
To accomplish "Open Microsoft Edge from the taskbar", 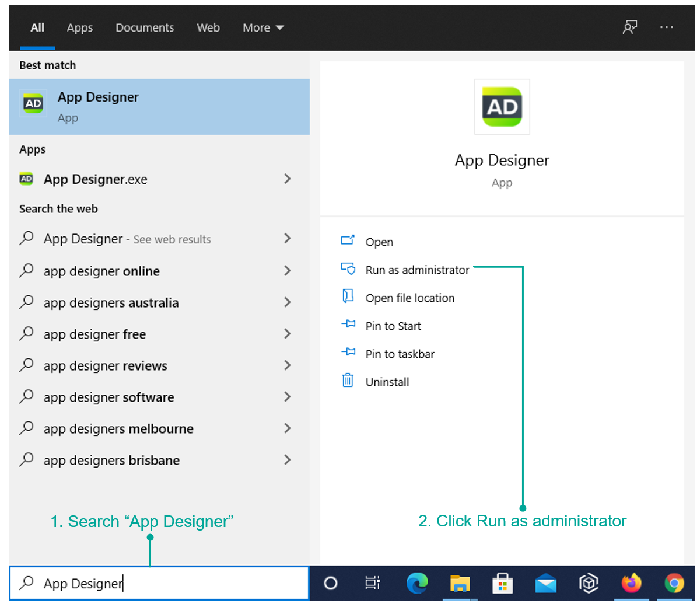I will click(417, 583).
